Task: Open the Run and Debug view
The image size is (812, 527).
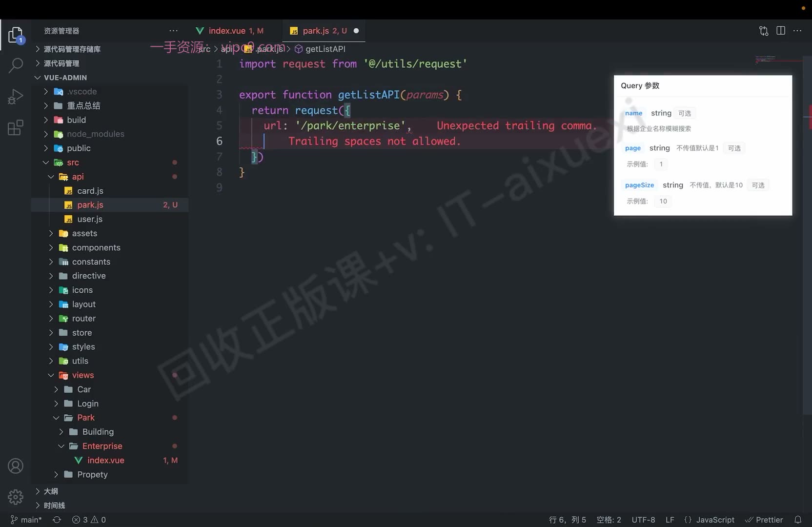Action: [16, 97]
